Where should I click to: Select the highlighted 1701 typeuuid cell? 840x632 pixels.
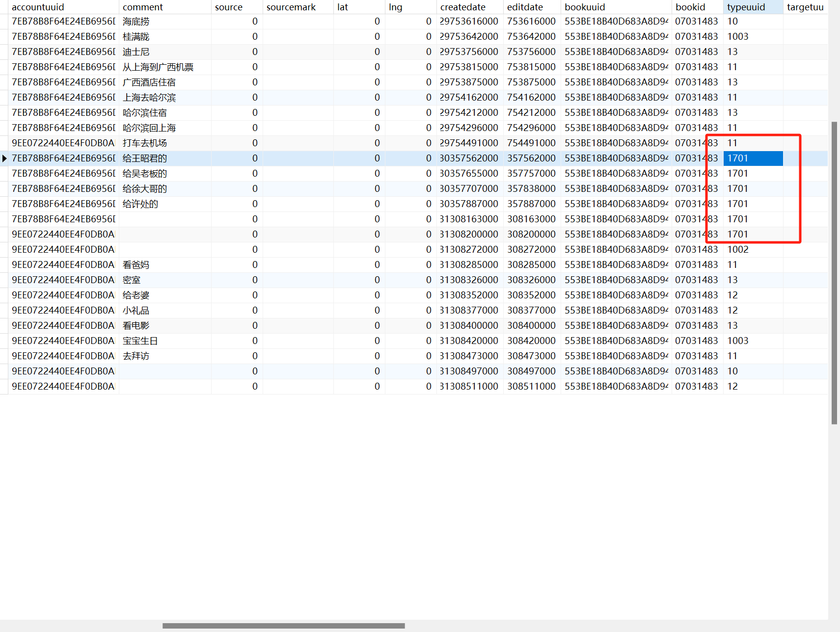(x=753, y=158)
